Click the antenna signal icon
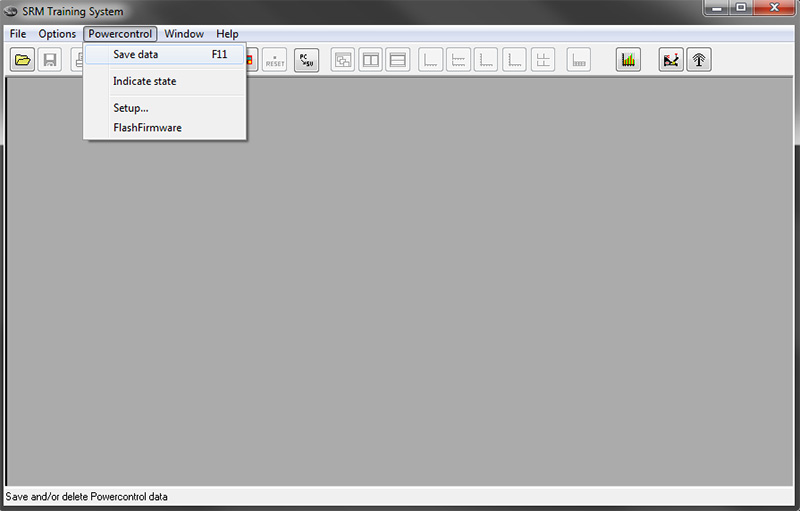 [699, 60]
